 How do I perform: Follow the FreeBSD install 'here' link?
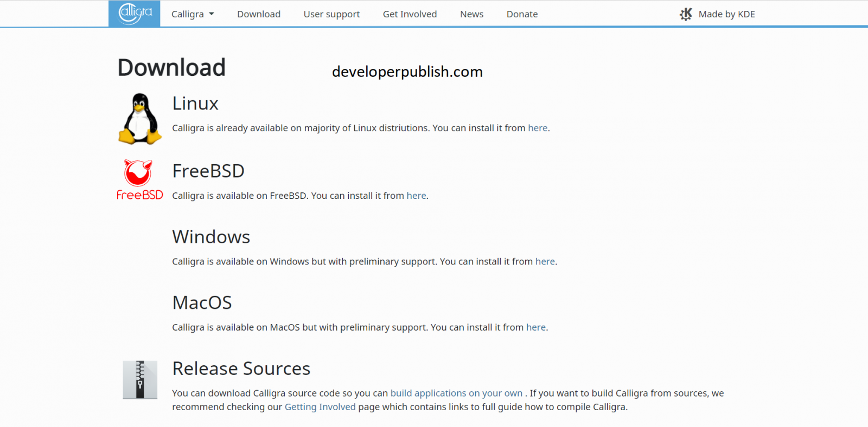click(416, 196)
